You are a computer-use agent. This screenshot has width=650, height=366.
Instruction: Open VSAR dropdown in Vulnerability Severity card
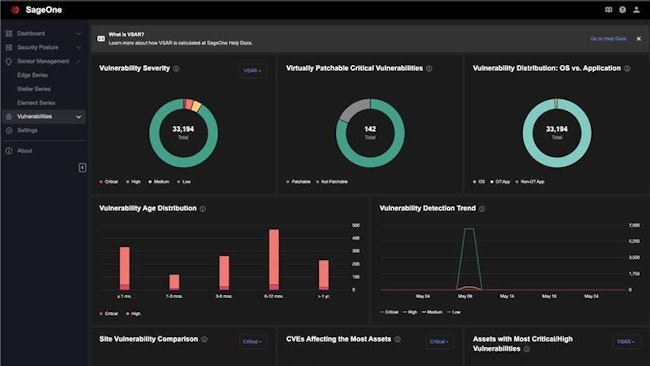[x=252, y=70]
